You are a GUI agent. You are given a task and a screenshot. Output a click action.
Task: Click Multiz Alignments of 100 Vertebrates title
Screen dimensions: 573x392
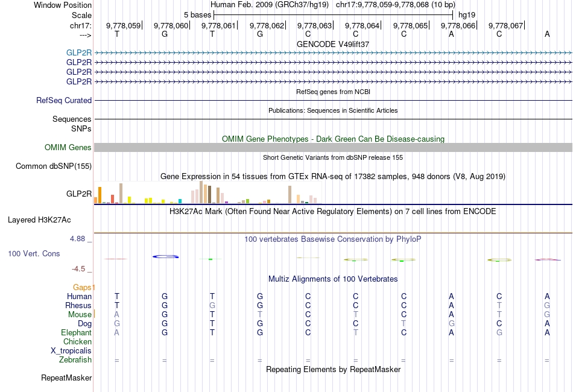[333, 279]
